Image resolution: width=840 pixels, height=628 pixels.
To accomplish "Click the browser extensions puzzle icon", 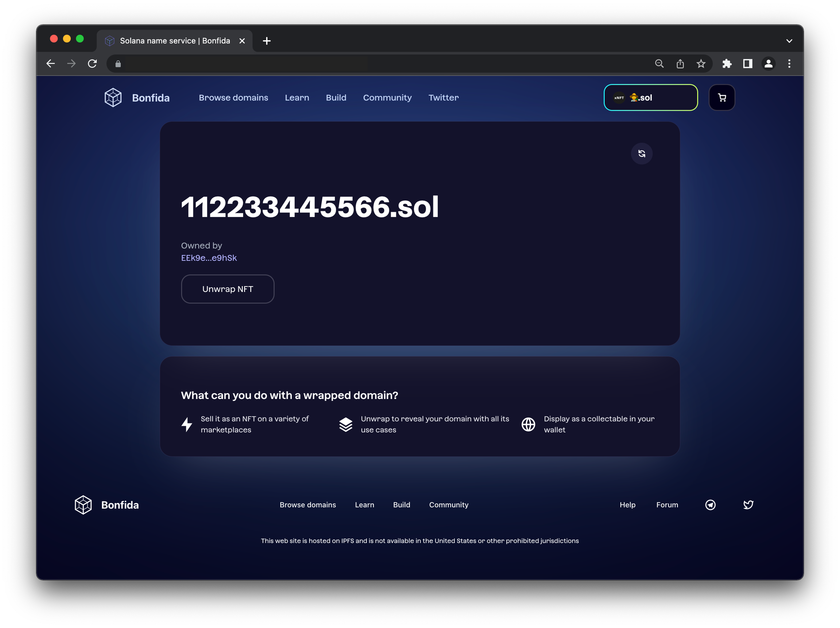I will point(727,64).
